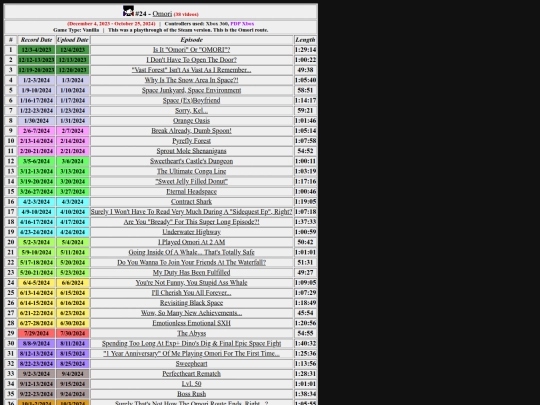Select upload date cell '5/23/2024'
Image resolution: width=540 pixels, height=405 pixels.
pyautogui.click(x=73, y=273)
